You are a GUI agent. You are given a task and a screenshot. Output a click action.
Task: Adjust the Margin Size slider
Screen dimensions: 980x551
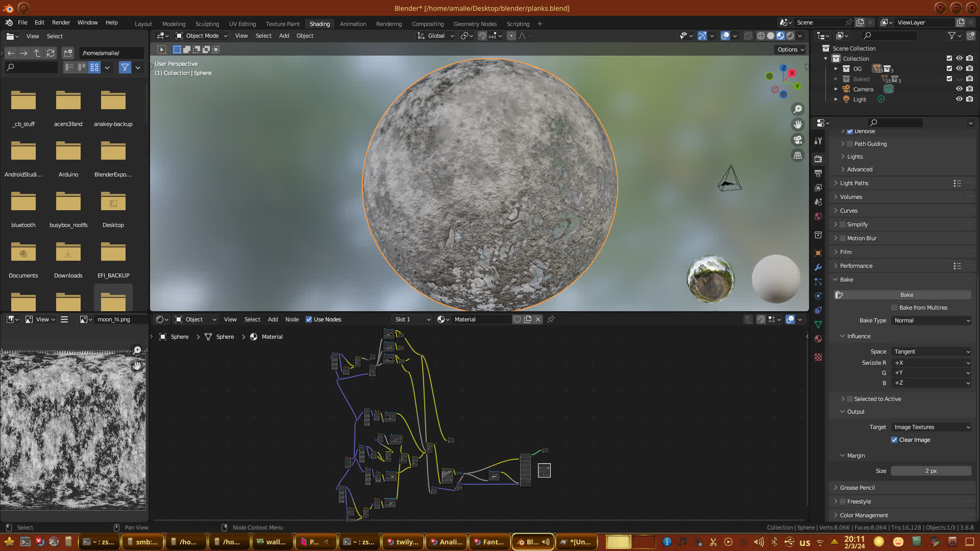930,471
